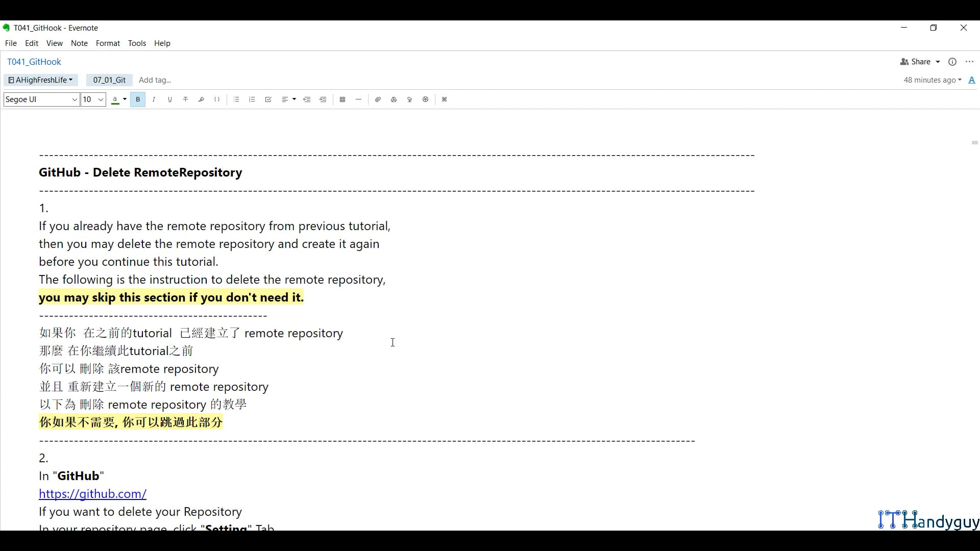The height and width of the screenshot is (551, 980).
Task: Expand the AHighFreshLife notebook selector
Action: 41,80
